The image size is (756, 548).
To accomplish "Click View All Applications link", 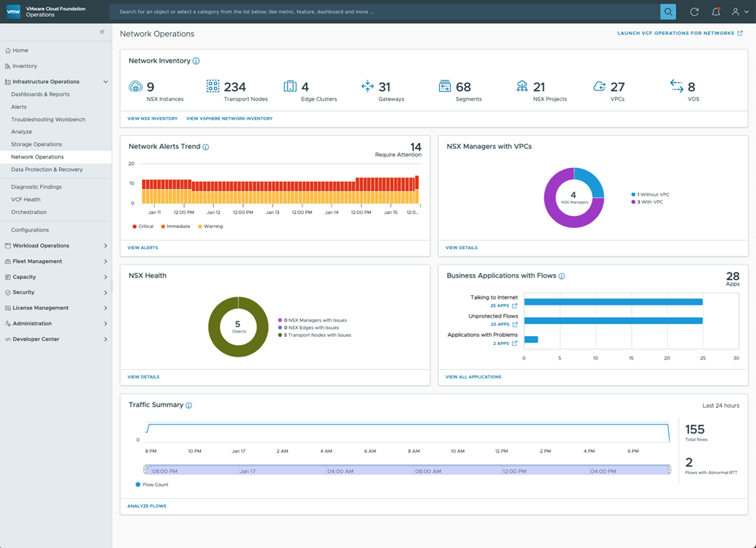I will pyautogui.click(x=473, y=377).
